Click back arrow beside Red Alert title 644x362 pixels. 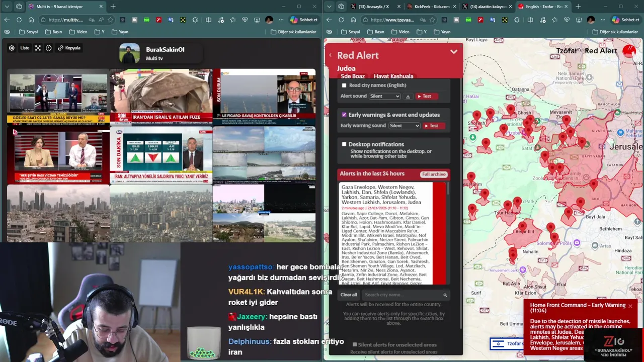coord(331,55)
